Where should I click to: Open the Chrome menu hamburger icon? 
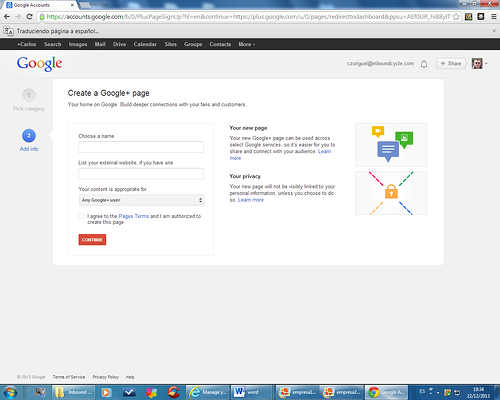click(494, 17)
